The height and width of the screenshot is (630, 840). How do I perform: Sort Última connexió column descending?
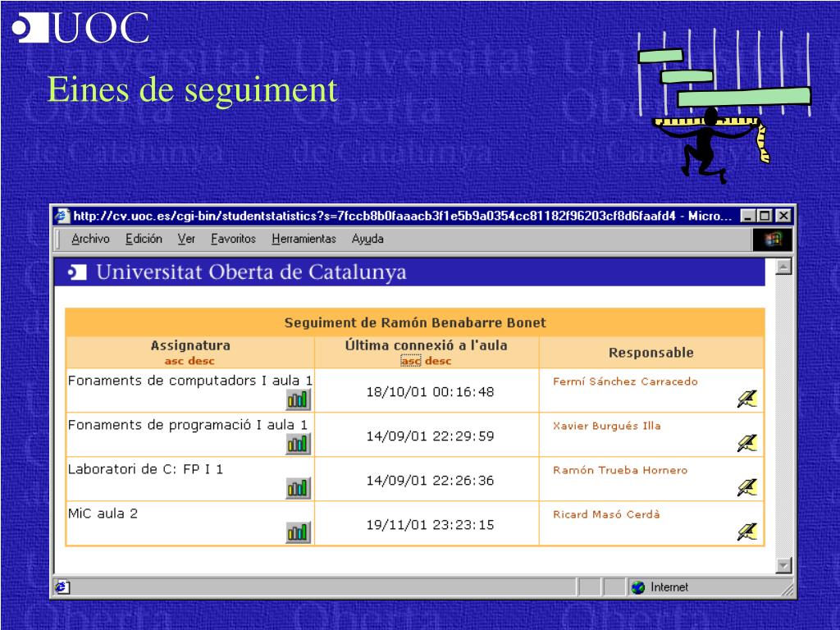pyautogui.click(x=438, y=361)
